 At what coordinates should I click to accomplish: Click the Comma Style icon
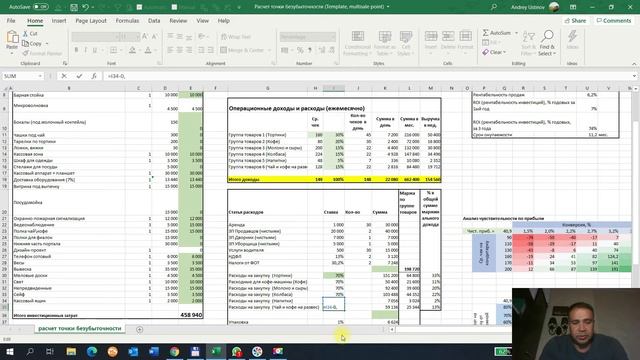click(x=310, y=50)
